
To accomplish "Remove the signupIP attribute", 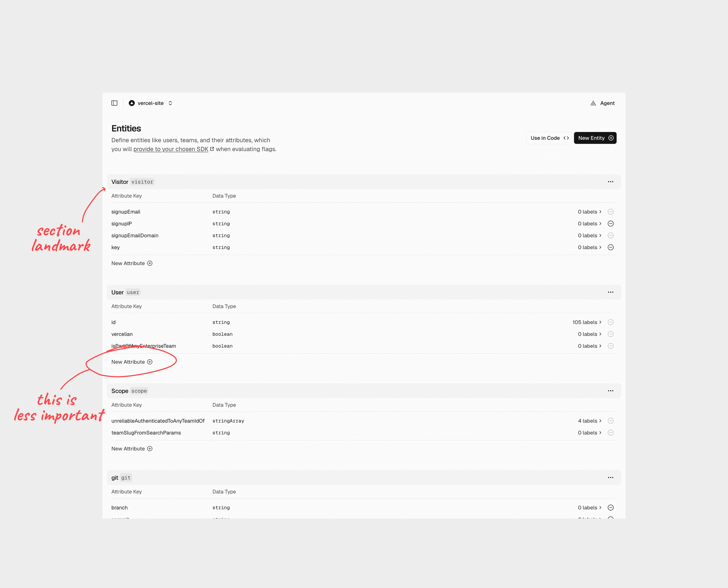I will [x=610, y=224].
